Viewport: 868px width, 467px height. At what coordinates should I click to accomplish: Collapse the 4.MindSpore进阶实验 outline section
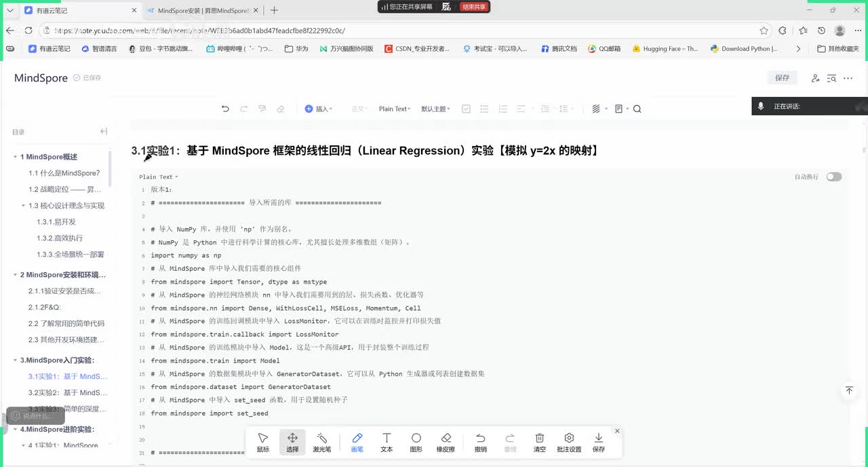coord(15,430)
